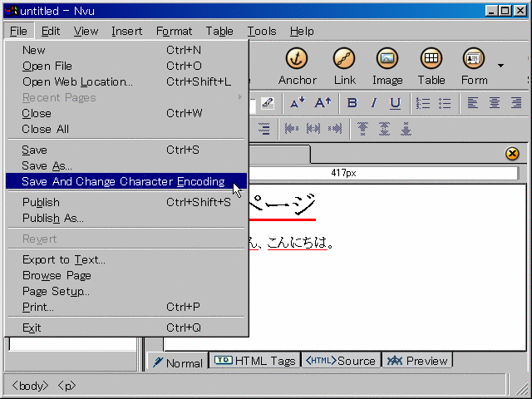
Task: Click the justify alignment icon
Action: point(264,129)
